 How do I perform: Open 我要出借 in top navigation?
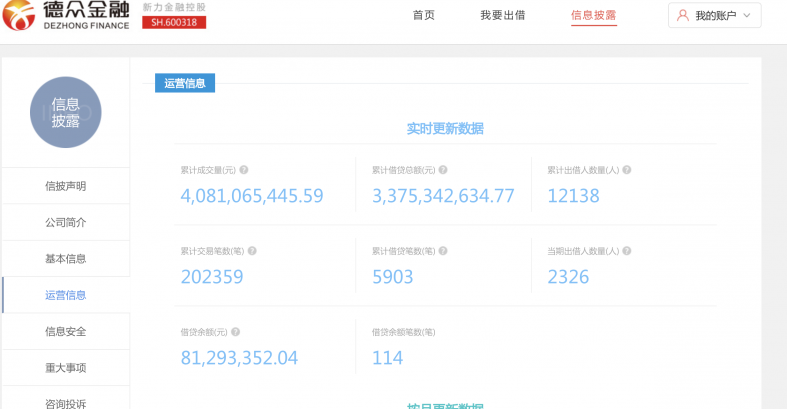pyautogui.click(x=502, y=15)
